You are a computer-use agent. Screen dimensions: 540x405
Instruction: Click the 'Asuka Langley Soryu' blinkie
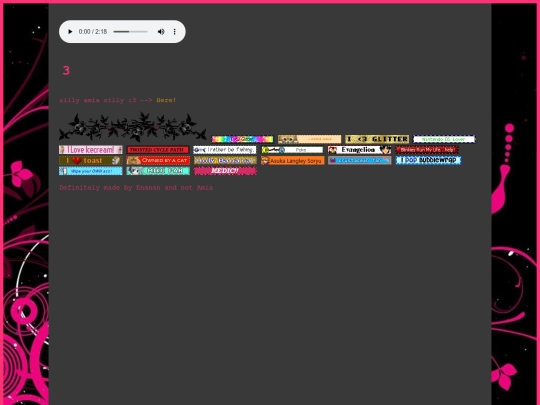(292, 160)
